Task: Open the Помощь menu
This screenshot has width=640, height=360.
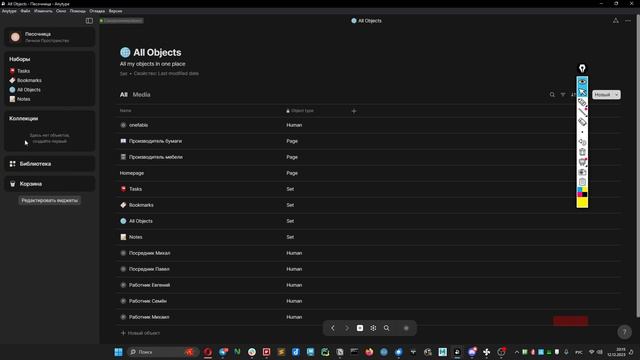Action: pyautogui.click(x=78, y=11)
